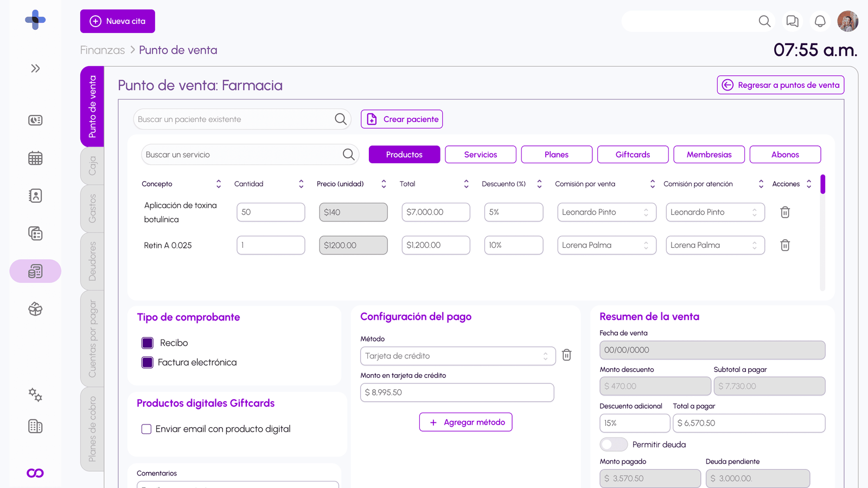Click the notifications bell icon

point(820,21)
